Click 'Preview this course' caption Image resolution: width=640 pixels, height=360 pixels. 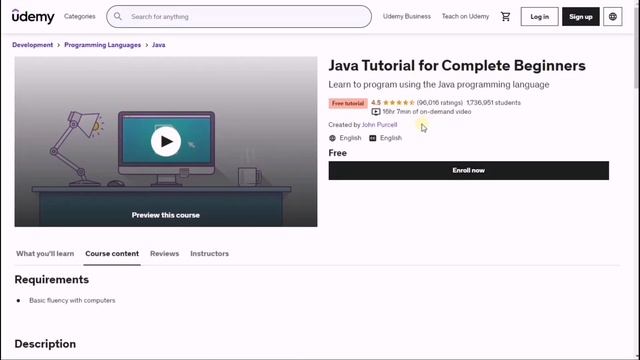tap(166, 215)
